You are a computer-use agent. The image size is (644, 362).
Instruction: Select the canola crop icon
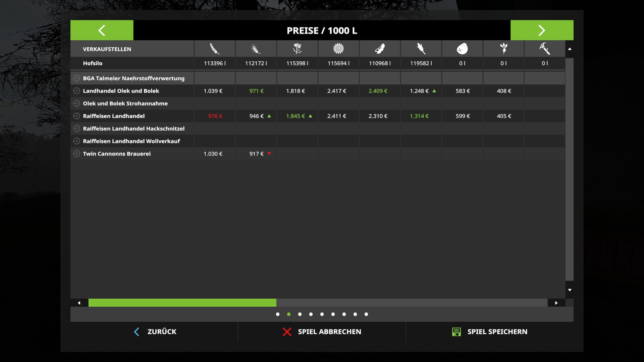pyautogui.click(x=297, y=49)
